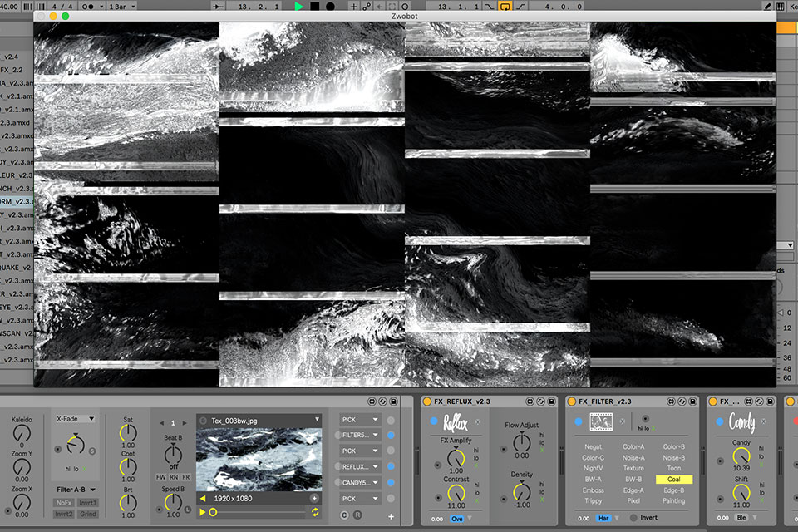Toggle the blue enable button next to Candy logo
The height and width of the screenshot is (532, 798).
720,421
